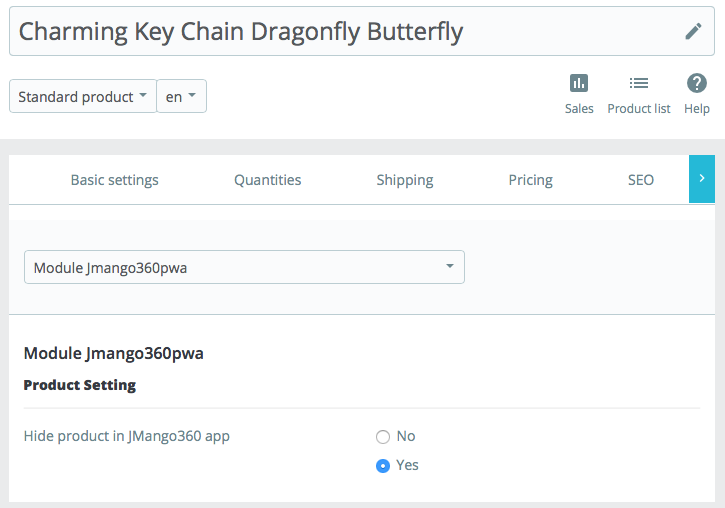
Task: Go to the Shipping tab
Action: (x=405, y=180)
